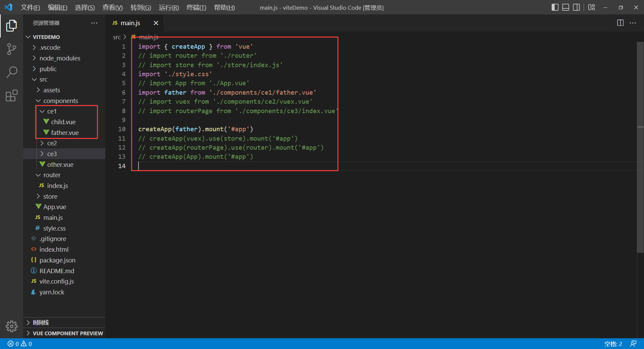Collapse the VITEDEMO project root
The image size is (644, 349).
[x=64, y=37]
